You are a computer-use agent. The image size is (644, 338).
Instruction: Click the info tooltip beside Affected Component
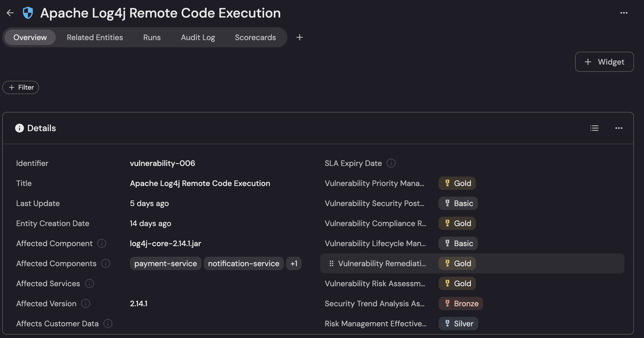102,243
